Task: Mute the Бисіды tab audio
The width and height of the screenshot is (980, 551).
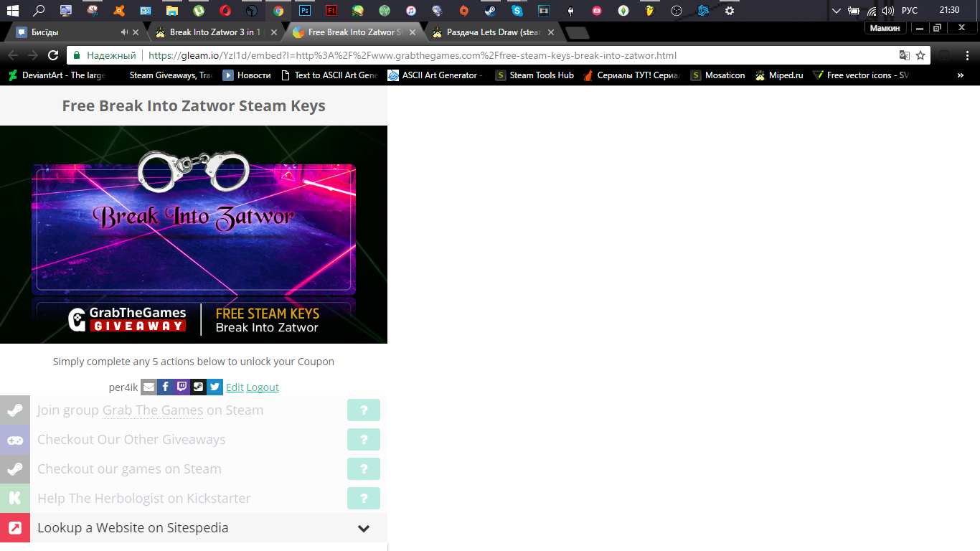Action: pyautogui.click(x=125, y=32)
